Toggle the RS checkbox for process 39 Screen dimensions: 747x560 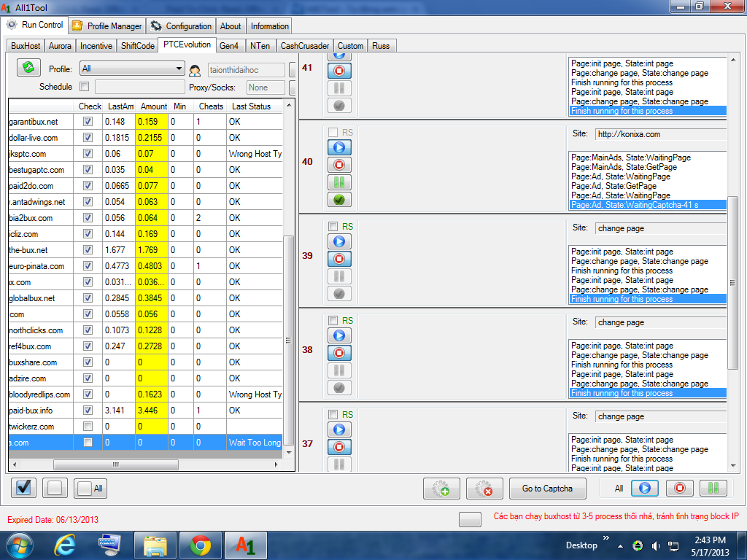click(333, 227)
